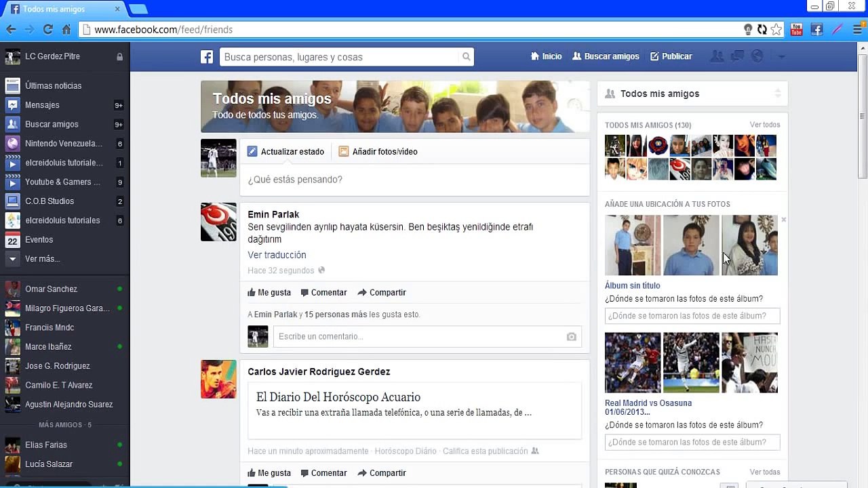Screen dimensions: 868x488
Task: Click location field under Real Madrid vs Osasuna
Action: 692,443
